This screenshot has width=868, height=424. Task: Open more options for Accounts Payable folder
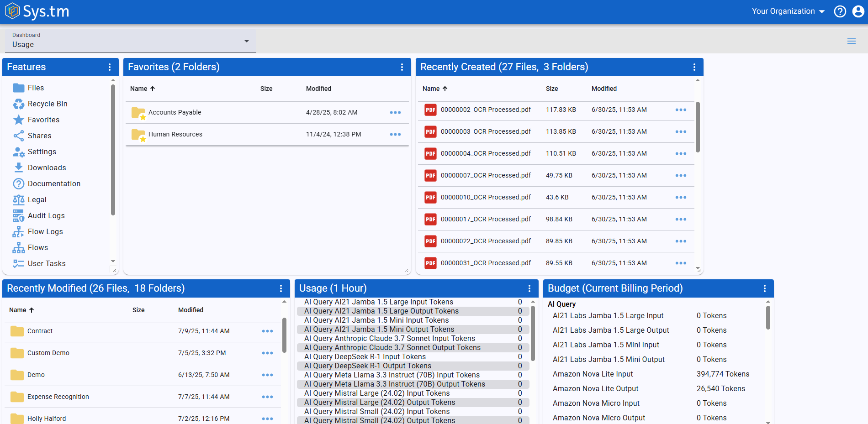point(395,113)
